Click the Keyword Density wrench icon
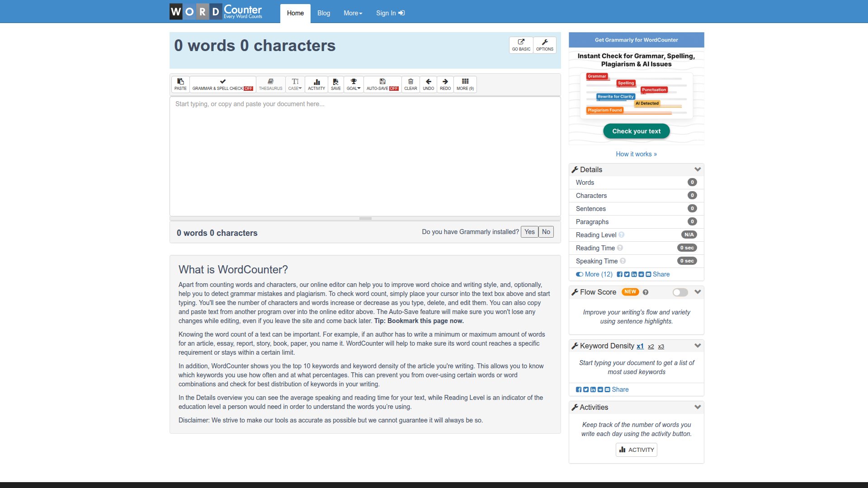868x488 pixels. 575,346
